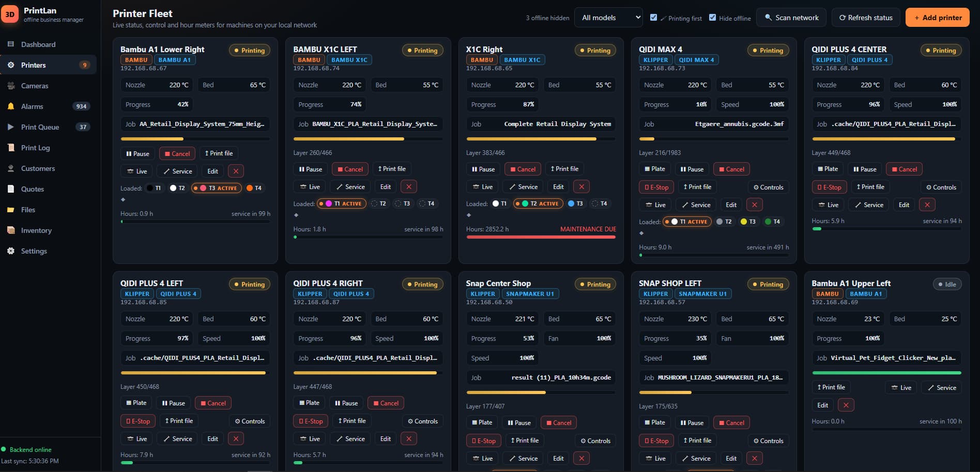Open the Dashboard sidebar icon
The width and height of the screenshot is (980, 472).
point(11,44)
